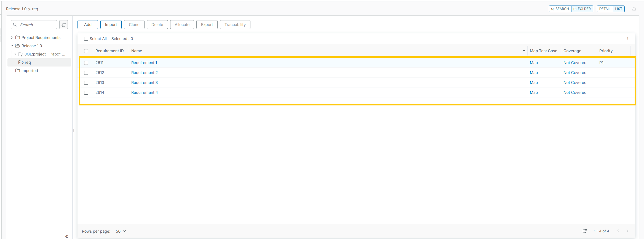Screen dimensions: 644x239
Task: Go to previous page arrow
Action: point(618,231)
